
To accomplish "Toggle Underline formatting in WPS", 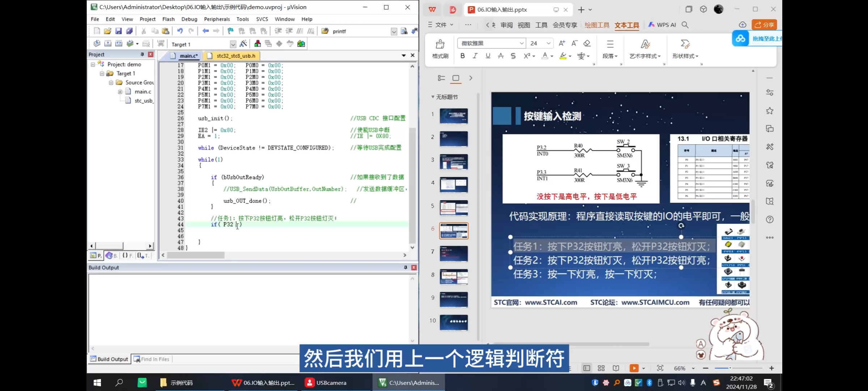I will 488,56.
